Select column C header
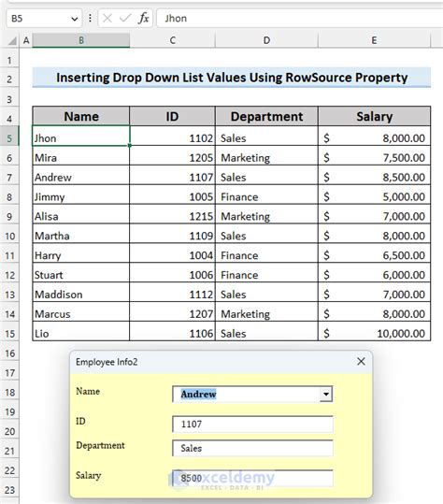This screenshot has height=504, width=443. pos(173,40)
